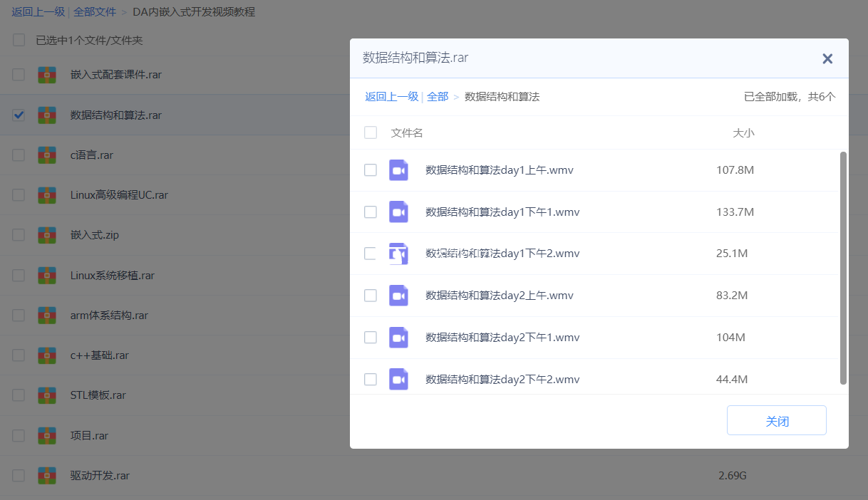The height and width of the screenshot is (500, 868).
Task: Click the STL模板.rar archive icon
Action: 47,394
